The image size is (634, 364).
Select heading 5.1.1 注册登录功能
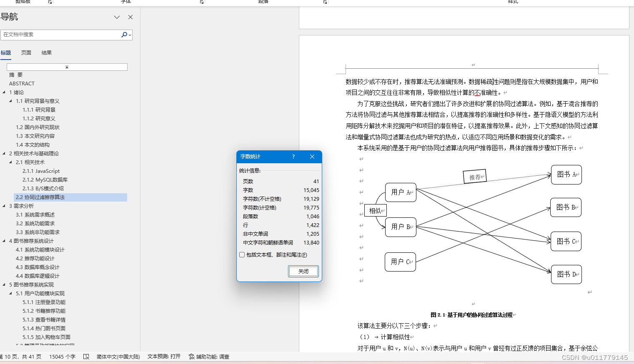[x=44, y=302]
